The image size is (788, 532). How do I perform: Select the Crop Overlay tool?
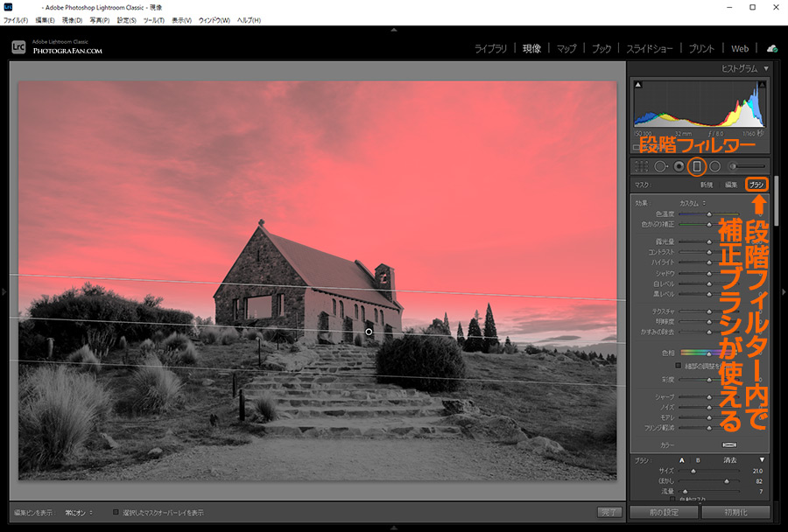tap(641, 166)
